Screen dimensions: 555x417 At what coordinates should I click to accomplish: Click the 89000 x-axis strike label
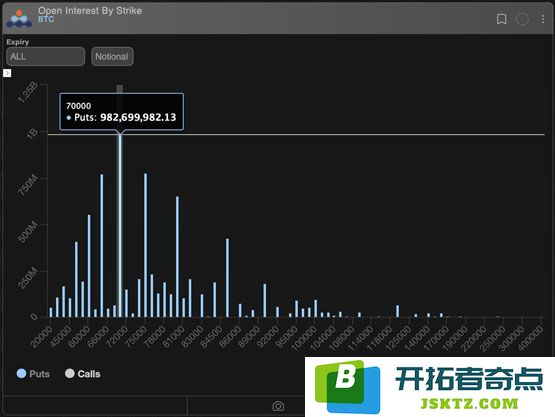pos(249,337)
